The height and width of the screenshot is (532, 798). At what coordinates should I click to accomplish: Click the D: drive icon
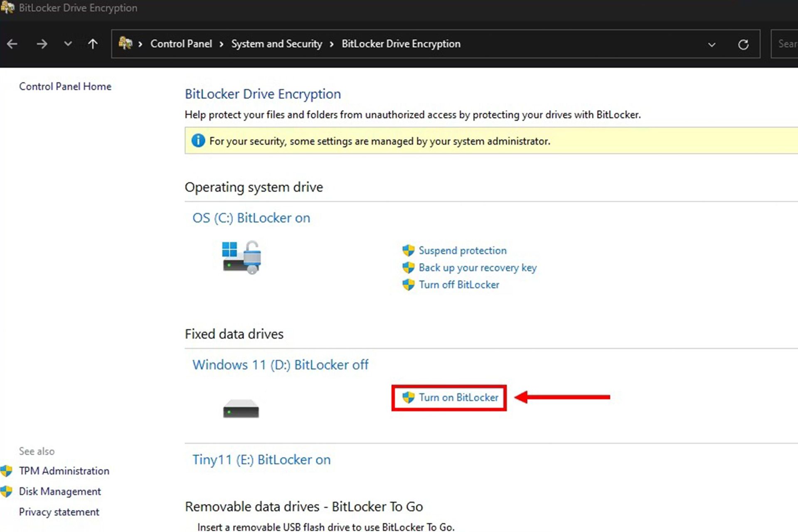pos(241,408)
